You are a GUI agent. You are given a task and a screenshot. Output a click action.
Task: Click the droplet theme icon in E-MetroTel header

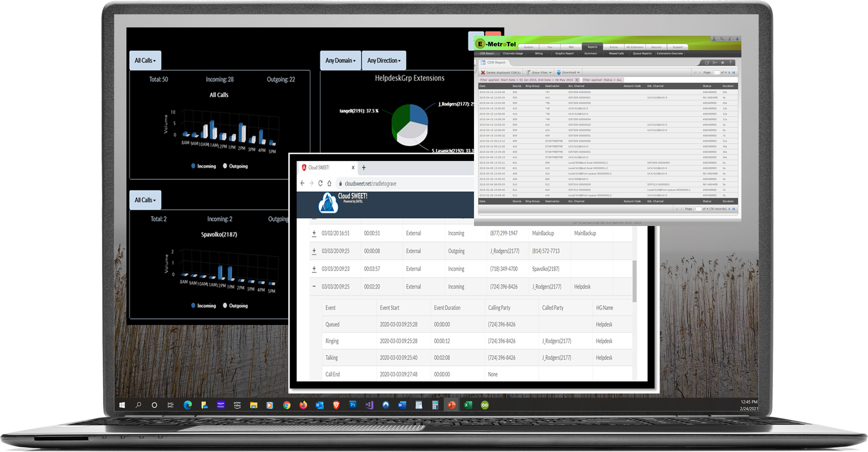tap(737, 39)
